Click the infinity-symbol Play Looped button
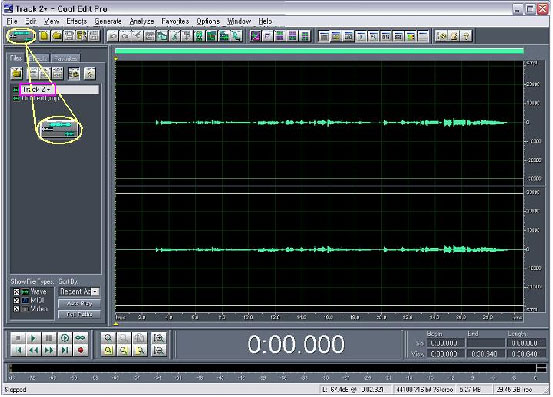Image resolution: width=553 pixels, height=397 pixels. 80,338
